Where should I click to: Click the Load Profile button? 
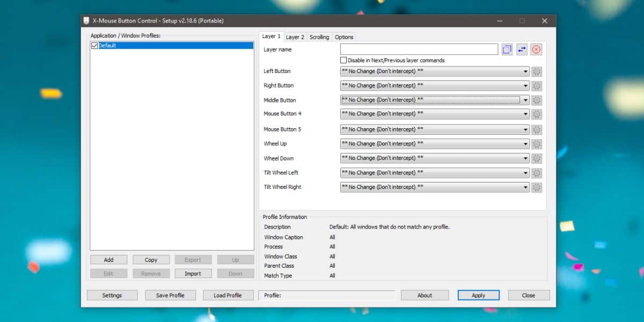228,295
